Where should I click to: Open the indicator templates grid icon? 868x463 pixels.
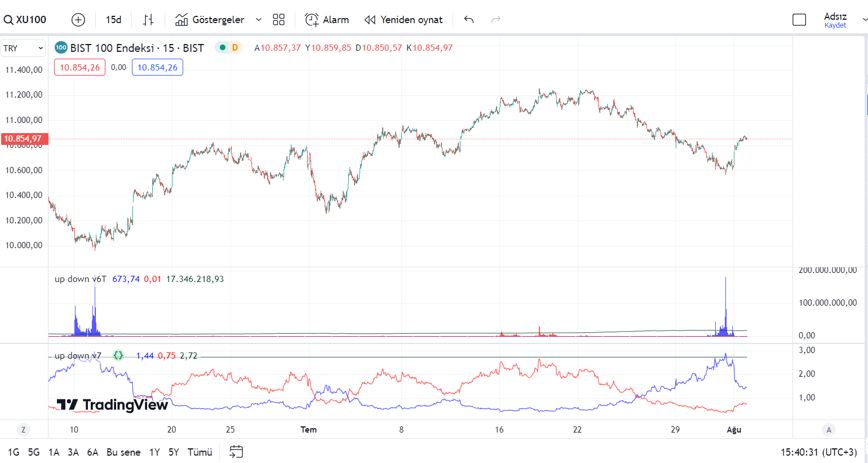278,20
